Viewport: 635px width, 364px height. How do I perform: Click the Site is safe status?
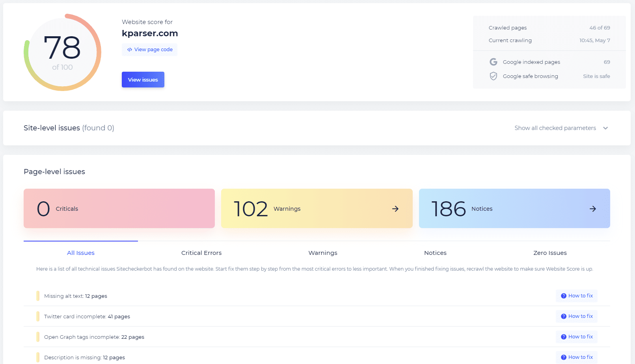tap(596, 76)
